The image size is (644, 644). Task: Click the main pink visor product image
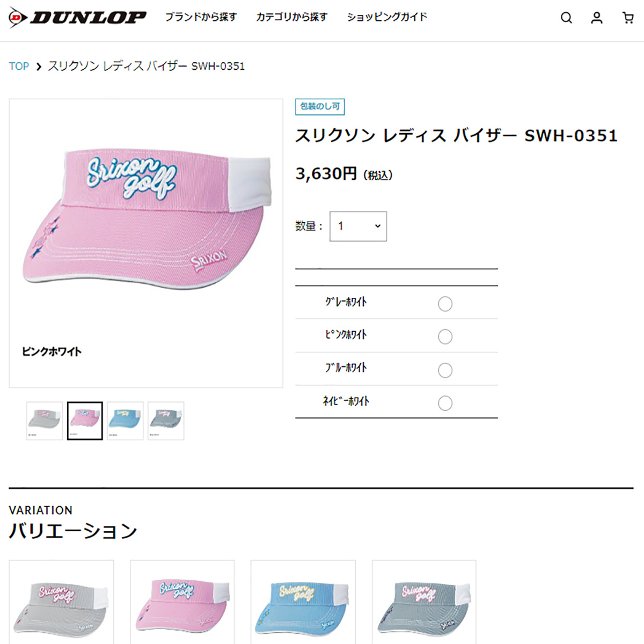(146, 243)
